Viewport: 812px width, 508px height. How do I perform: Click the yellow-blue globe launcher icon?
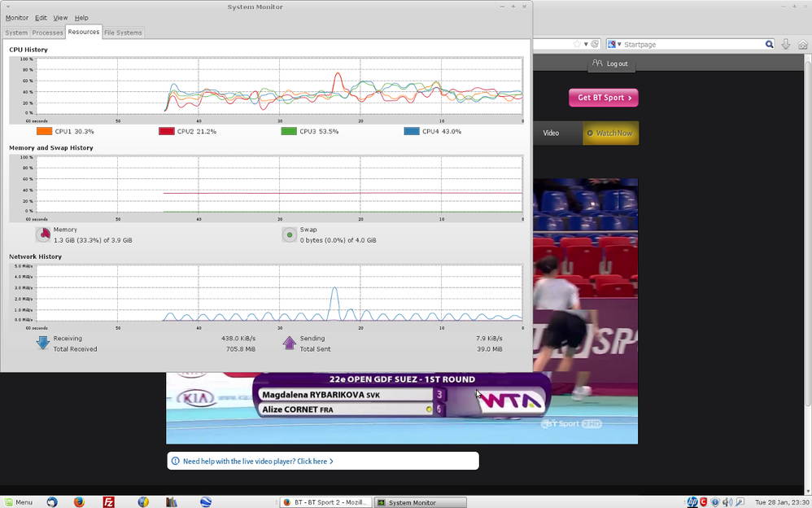click(x=143, y=501)
